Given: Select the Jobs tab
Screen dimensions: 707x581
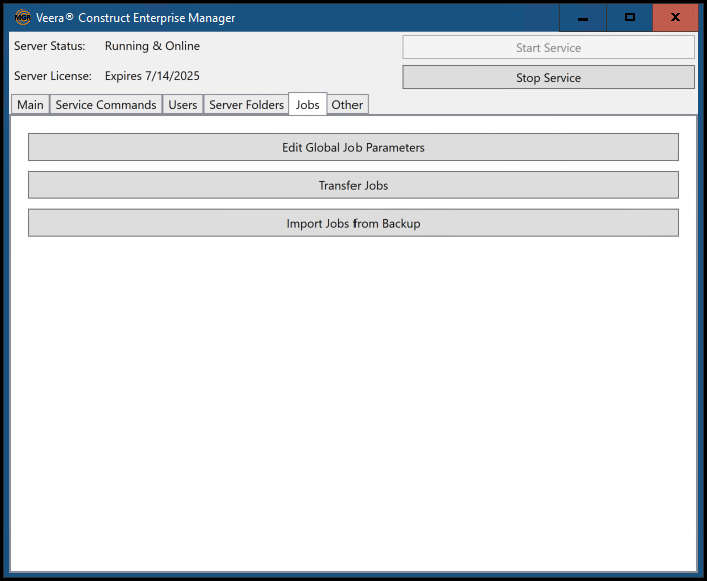Looking at the screenshot, I should click(308, 104).
